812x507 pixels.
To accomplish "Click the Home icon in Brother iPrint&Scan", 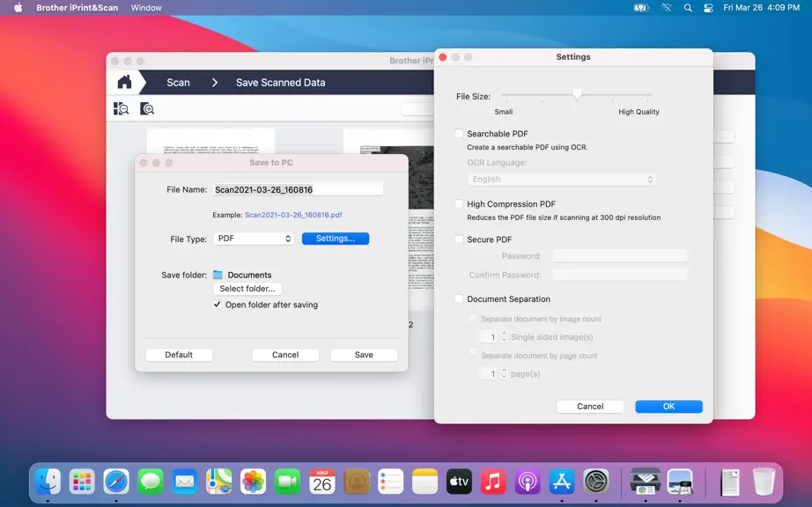I will (124, 82).
